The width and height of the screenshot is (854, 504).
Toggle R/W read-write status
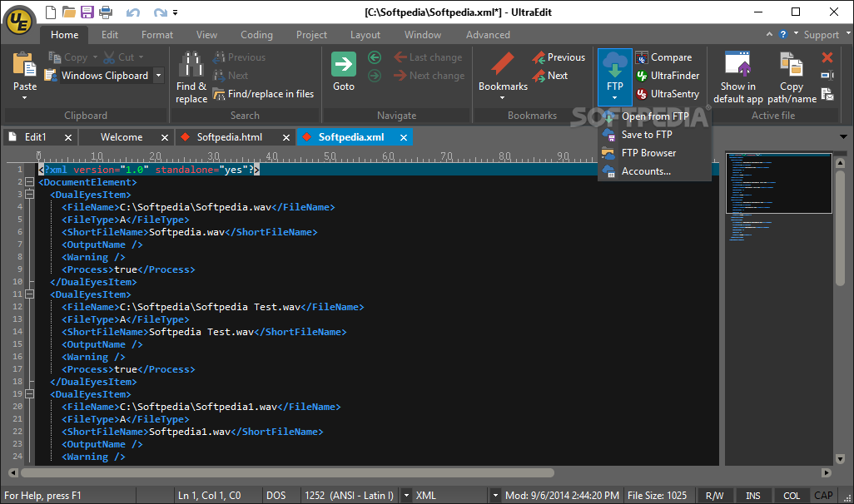tap(714, 496)
